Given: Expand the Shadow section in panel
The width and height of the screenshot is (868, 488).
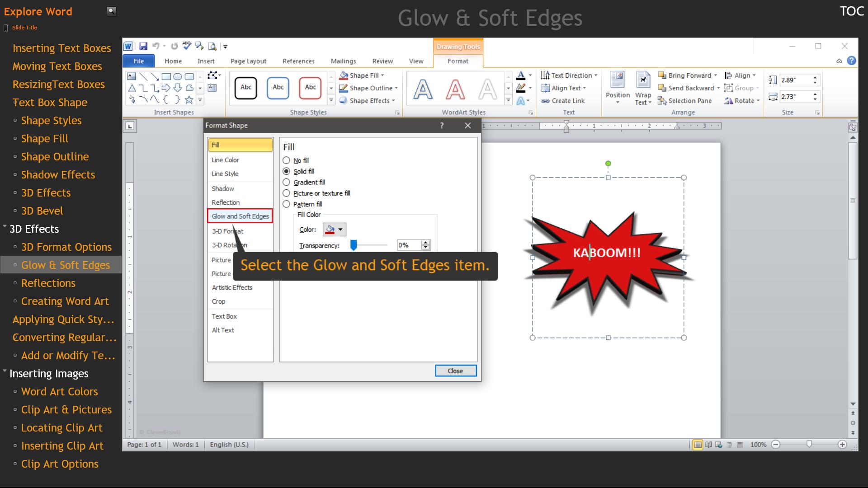Looking at the screenshot, I should pos(222,188).
